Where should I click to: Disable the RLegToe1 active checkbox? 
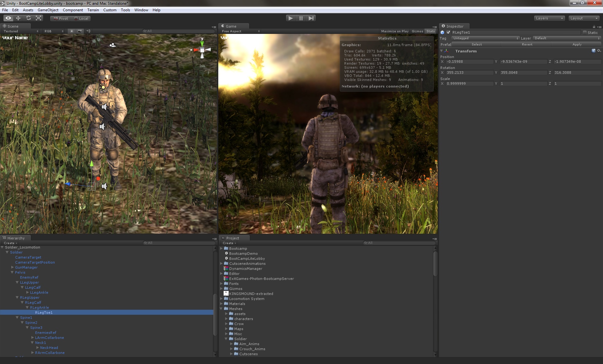click(x=448, y=32)
